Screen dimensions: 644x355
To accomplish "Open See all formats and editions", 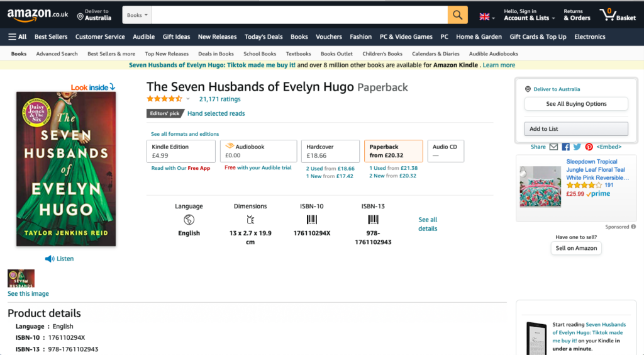I will click(185, 134).
